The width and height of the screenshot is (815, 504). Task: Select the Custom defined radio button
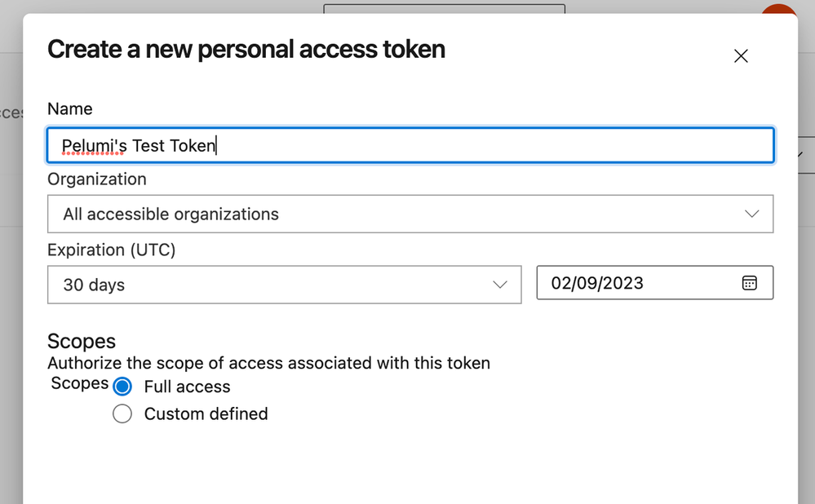click(122, 414)
